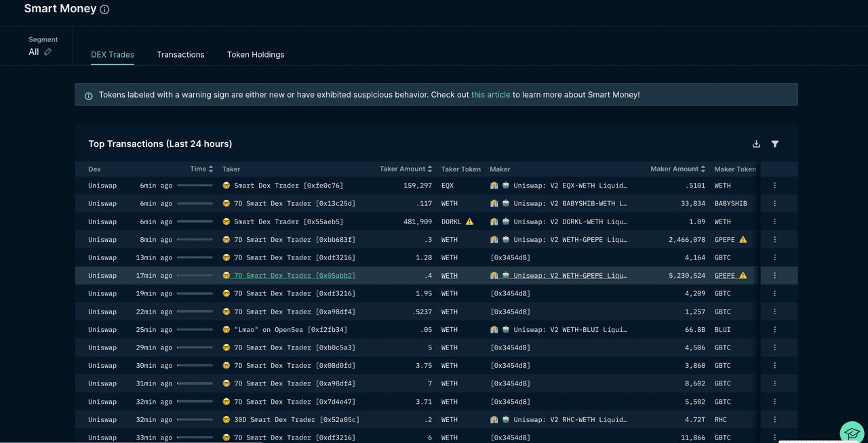
Task: Click emoji icon of trader 0xfe0c76
Action: click(x=226, y=186)
